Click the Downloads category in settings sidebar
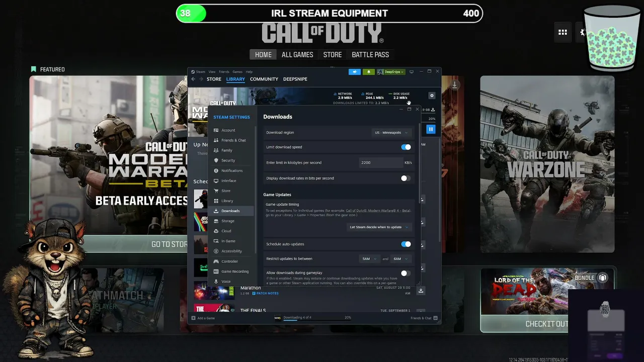The height and width of the screenshot is (362, 644). tap(231, 211)
